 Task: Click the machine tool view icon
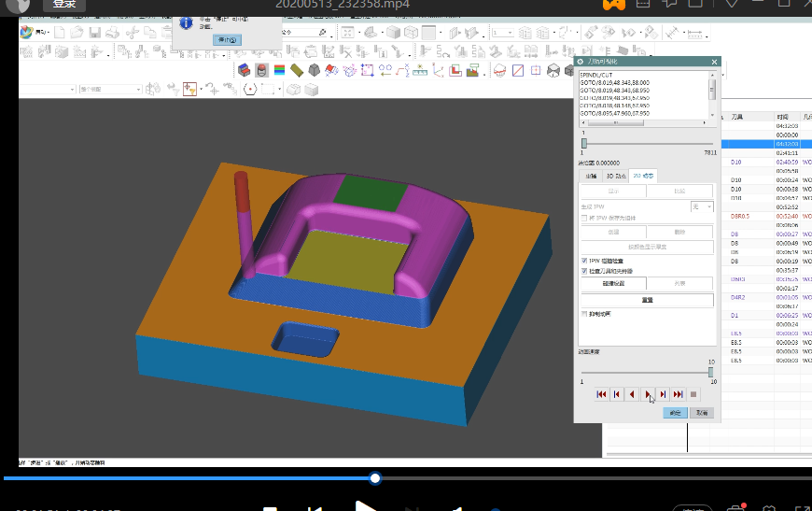click(261, 70)
